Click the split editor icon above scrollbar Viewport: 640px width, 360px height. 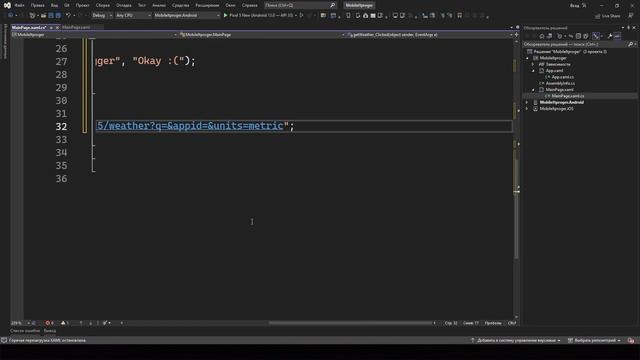[516, 35]
